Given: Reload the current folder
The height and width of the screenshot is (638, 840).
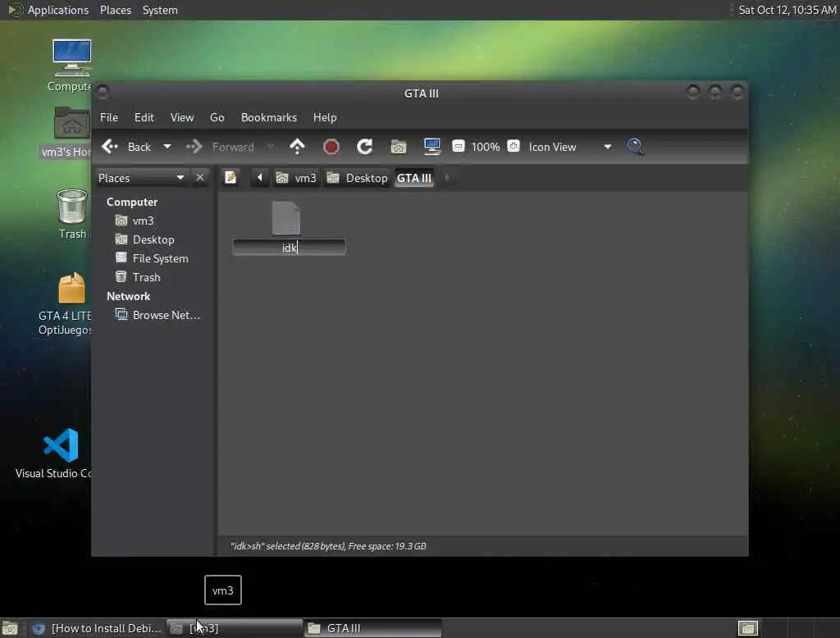Looking at the screenshot, I should [x=365, y=146].
